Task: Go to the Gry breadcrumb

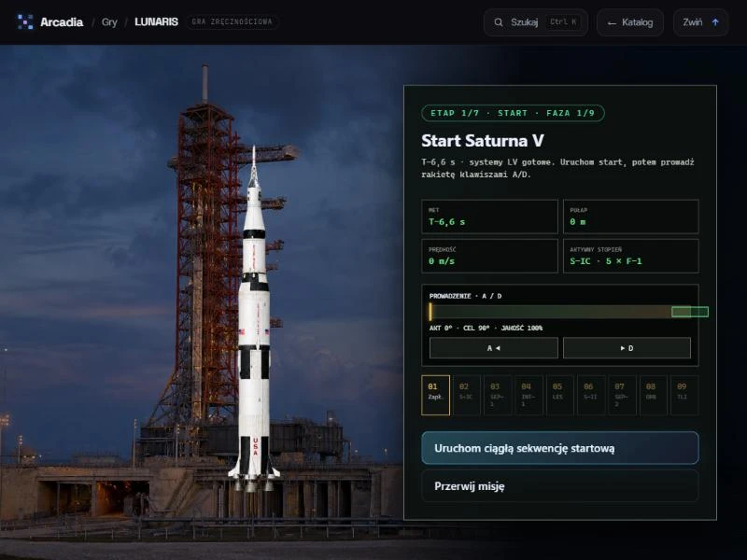Action: coord(109,22)
